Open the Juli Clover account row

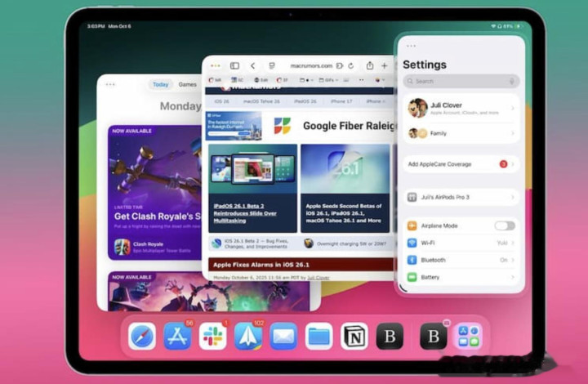[x=461, y=108]
